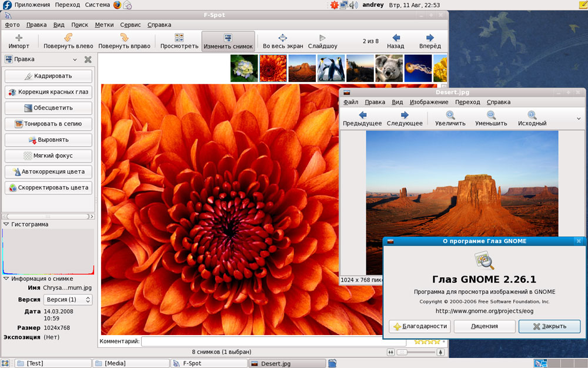Open the gnome.org/projects/eog link

point(484,310)
